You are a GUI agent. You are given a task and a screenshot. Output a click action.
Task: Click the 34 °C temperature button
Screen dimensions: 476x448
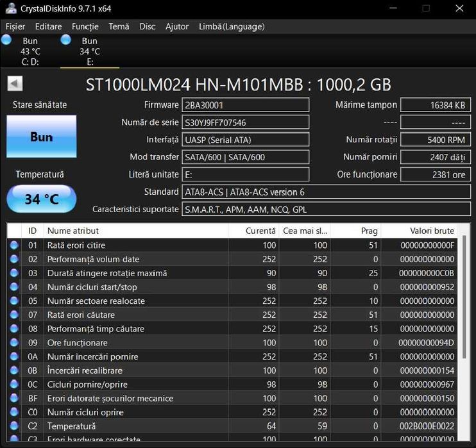pyautogui.click(x=42, y=199)
